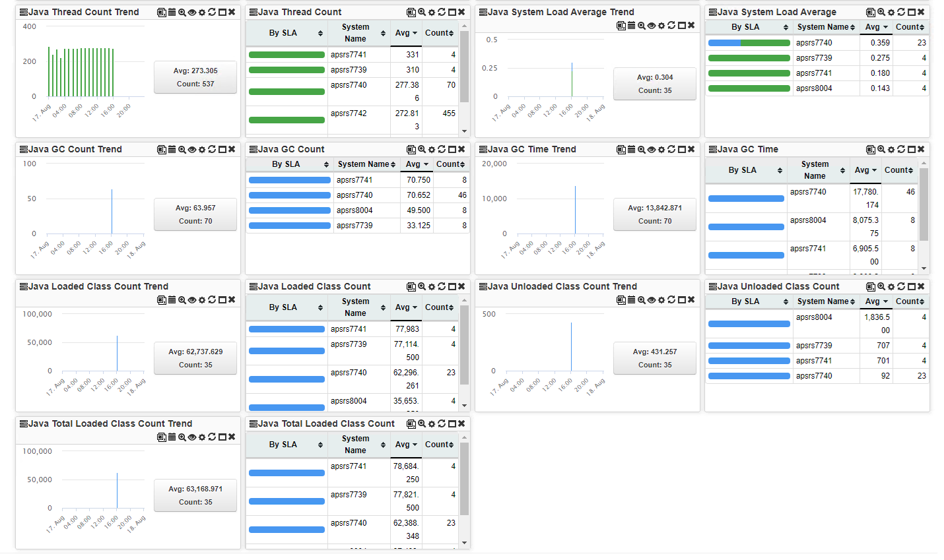Viewport: 944px width, 560px height.
Task: Export Java Thread Count Trend to Excel
Action: coord(162,13)
